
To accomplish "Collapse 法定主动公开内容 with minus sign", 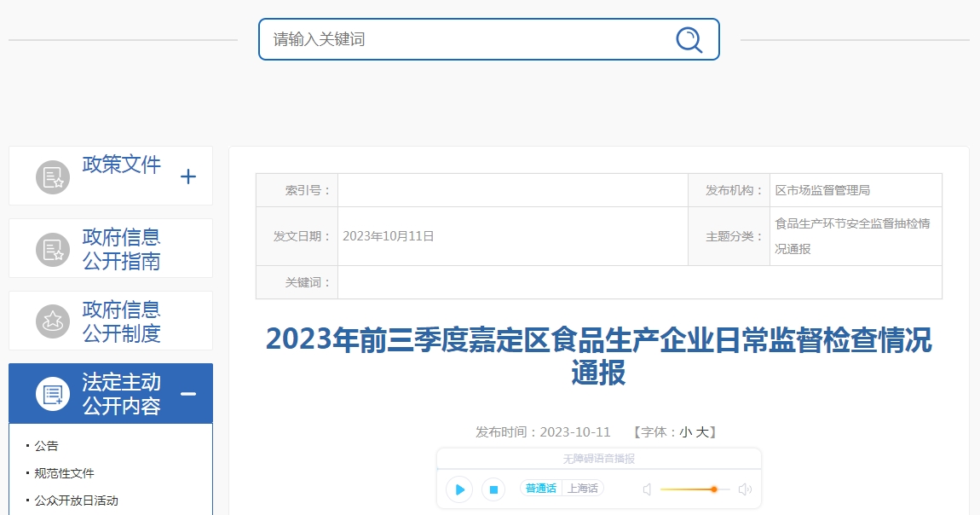I will 188,394.
